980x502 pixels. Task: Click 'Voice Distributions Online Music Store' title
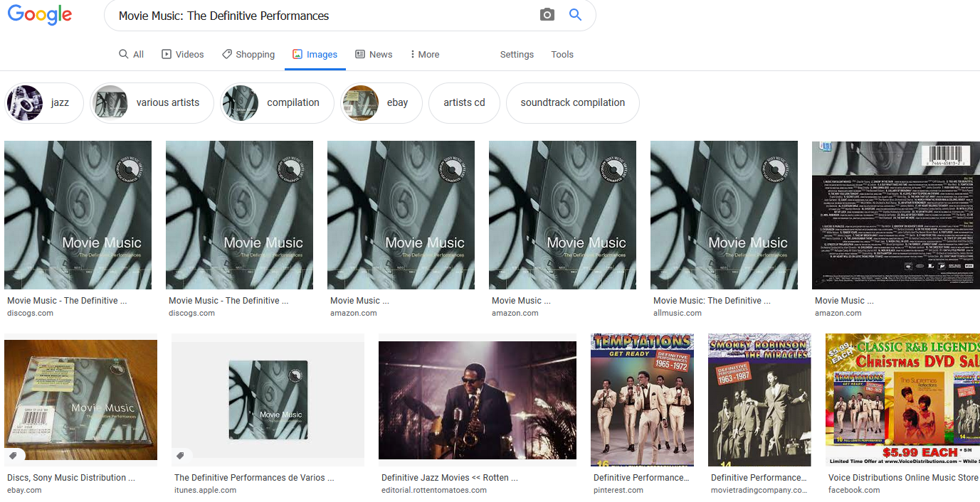click(903, 478)
